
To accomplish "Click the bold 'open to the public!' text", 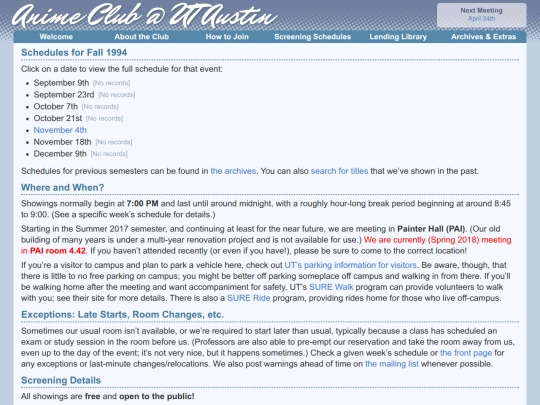I will (x=157, y=396).
